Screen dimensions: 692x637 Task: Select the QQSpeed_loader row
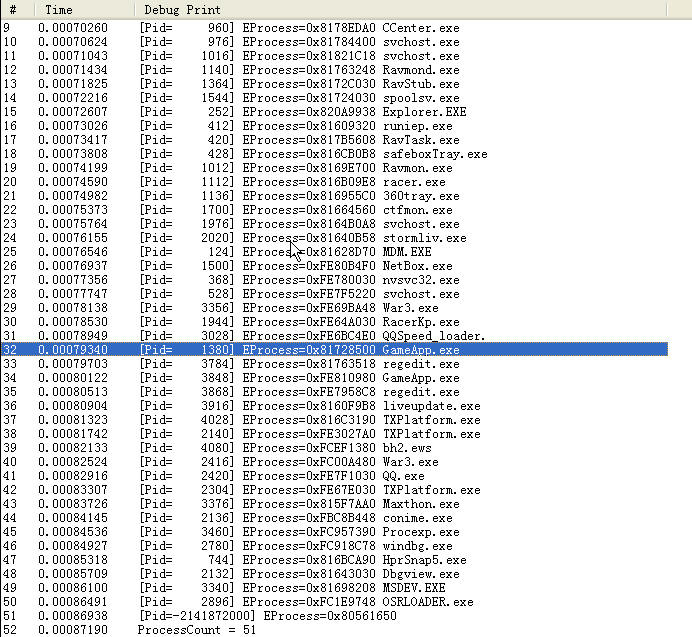(x=335, y=336)
